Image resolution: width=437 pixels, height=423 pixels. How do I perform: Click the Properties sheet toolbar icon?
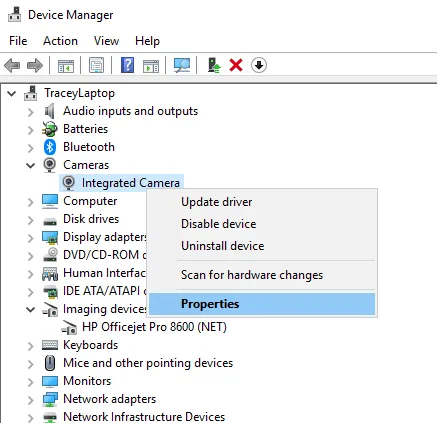(96, 65)
